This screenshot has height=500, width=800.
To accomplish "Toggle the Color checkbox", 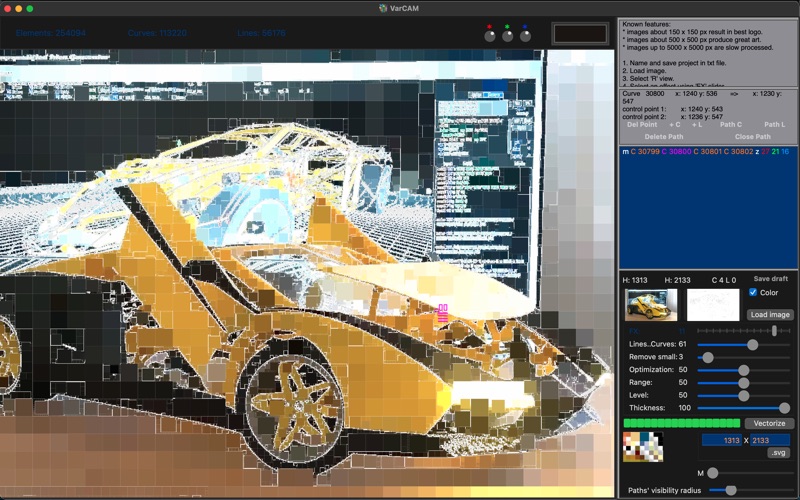I will (753, 292).
